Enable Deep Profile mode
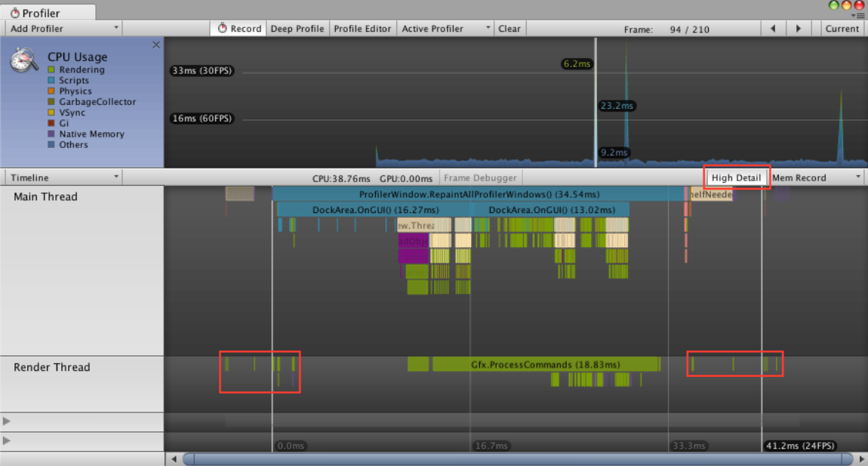This screenshot has width=868, height=466. point(297,28)
